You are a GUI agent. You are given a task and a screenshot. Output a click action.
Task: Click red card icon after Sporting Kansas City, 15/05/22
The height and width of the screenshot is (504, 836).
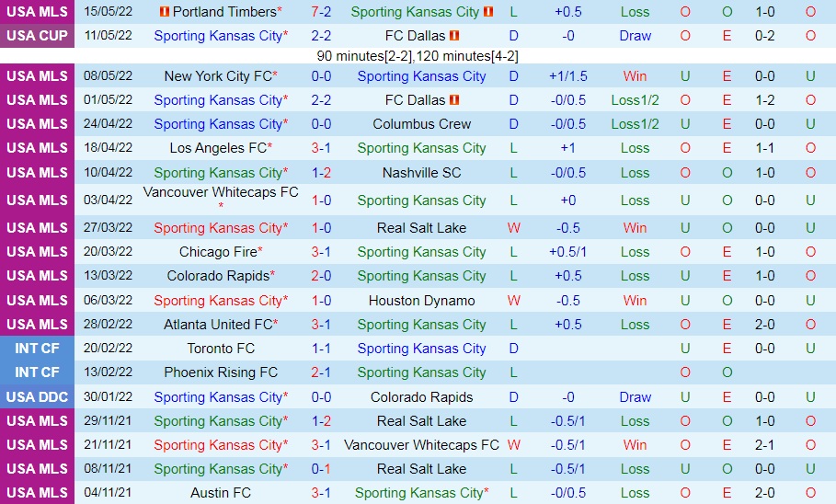488,12
